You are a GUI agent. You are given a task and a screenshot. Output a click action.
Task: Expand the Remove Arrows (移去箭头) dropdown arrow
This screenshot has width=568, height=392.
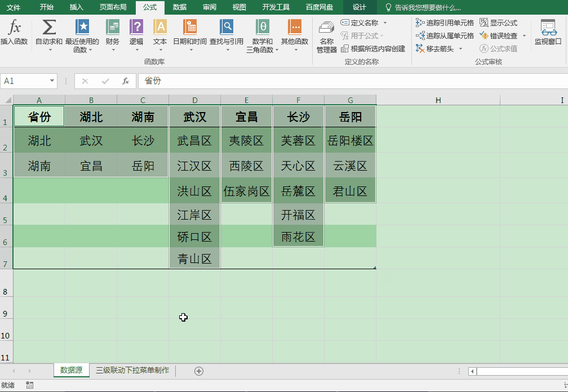pyautogui.click(x=461, y=49)
